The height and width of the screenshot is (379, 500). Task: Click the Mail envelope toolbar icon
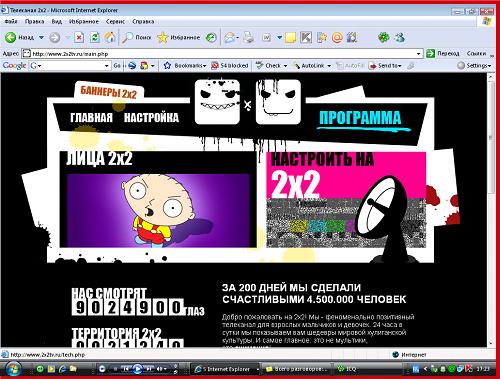[x=230, y=37]
